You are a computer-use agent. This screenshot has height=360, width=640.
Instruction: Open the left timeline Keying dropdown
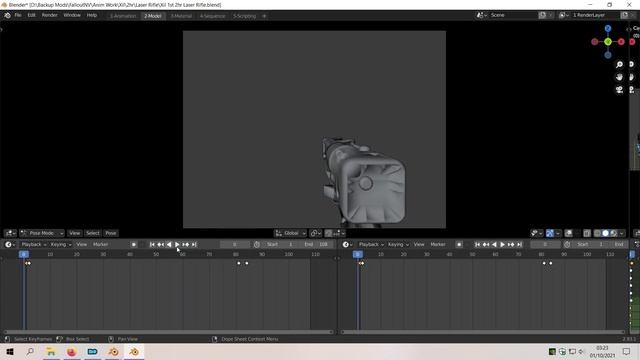click(61, 244)
